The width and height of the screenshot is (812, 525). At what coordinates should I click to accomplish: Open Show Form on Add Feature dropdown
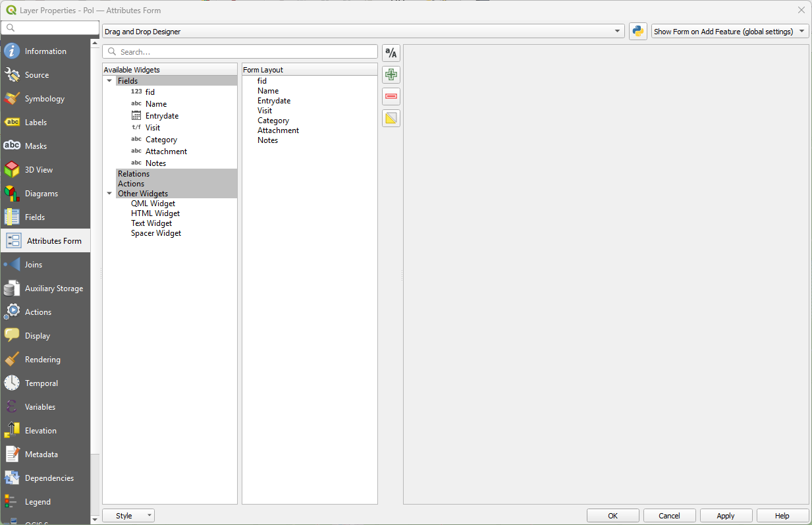729,32
